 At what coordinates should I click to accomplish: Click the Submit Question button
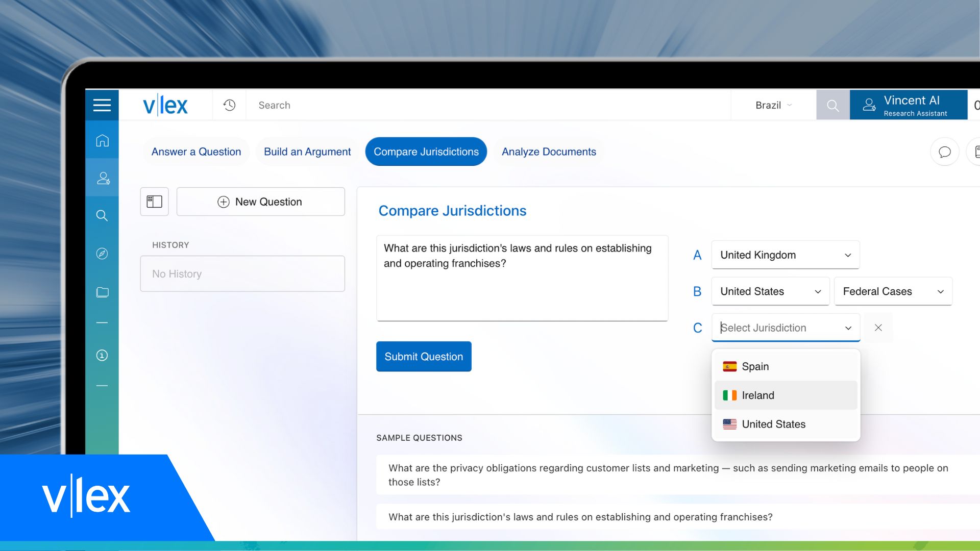click(x=424, y=357)
